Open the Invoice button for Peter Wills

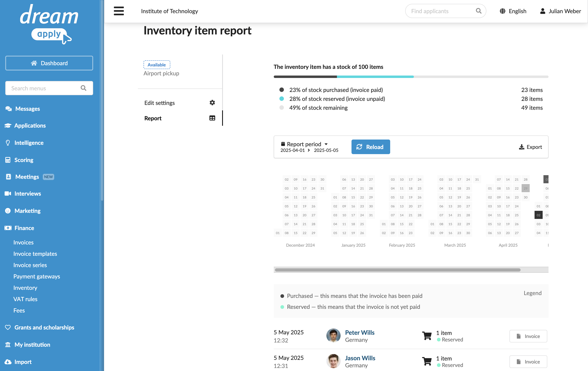coord(528,336)
